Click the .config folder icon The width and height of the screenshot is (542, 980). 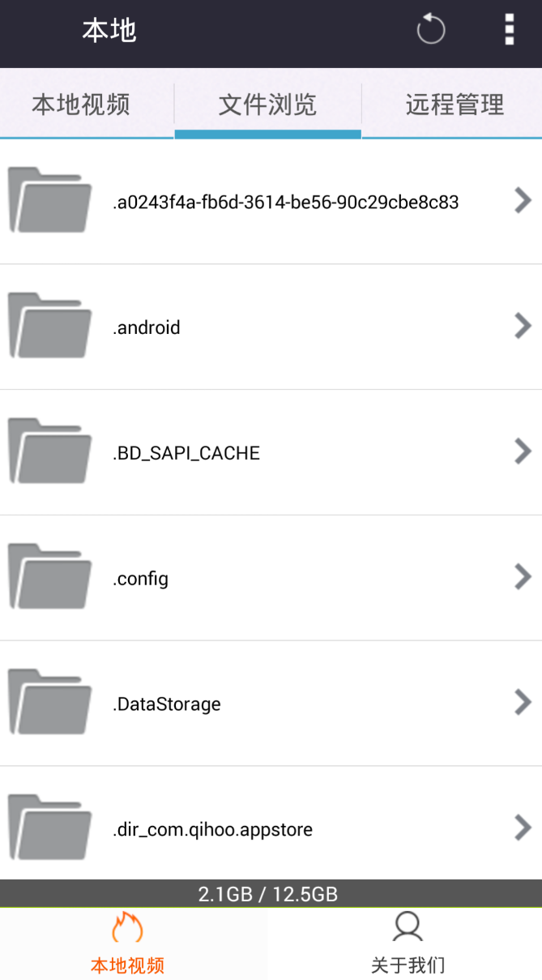(x=49, y=577)
